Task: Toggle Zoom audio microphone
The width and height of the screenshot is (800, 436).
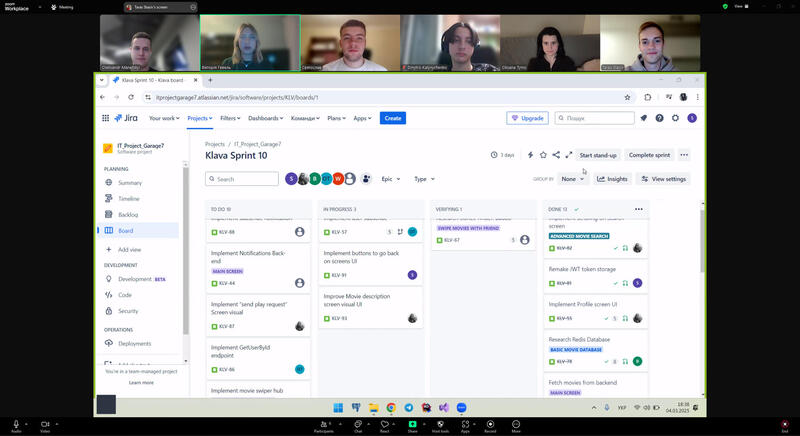Action: pos(16,426)
